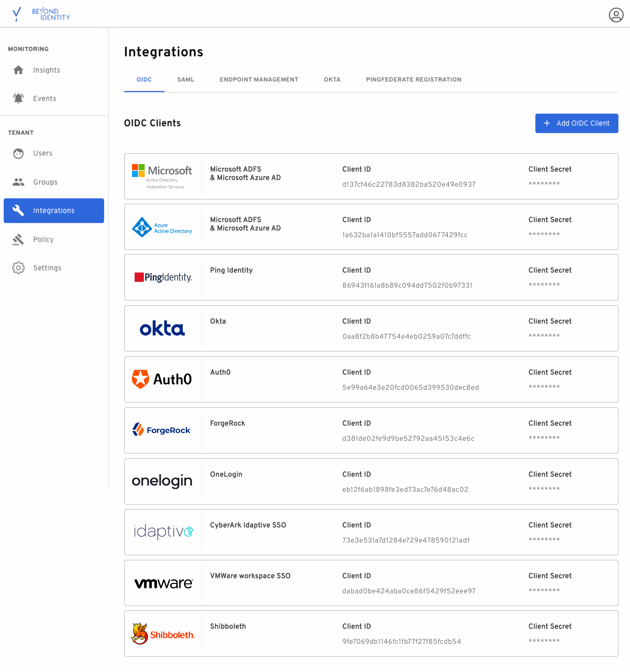The image size is (630, 672).
Task: Open the user profile account icon
Action: pyautogui.click(x=616, y=15)
